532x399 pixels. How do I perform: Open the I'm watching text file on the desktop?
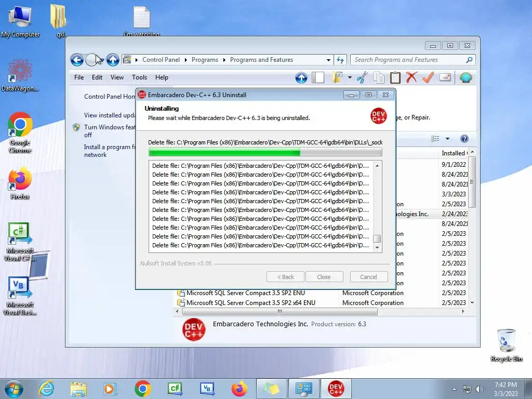click(141, 21)
